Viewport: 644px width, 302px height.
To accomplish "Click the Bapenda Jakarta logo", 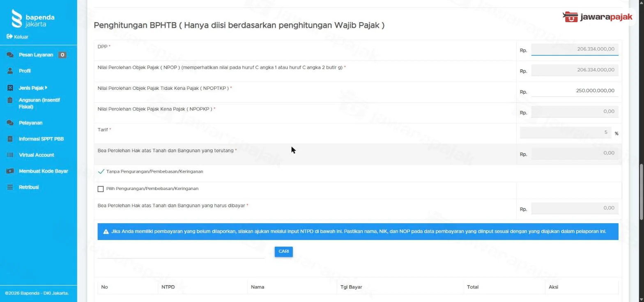I will 33,18.
